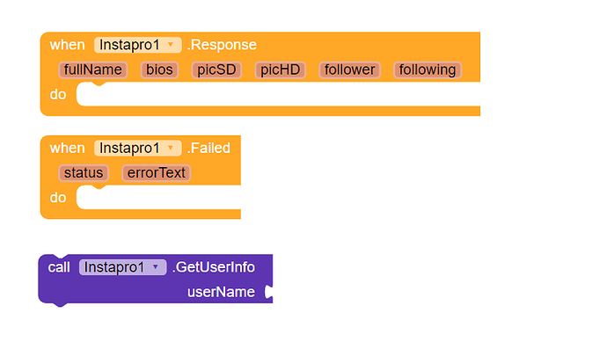This screenshot has height=364, width=607.
Task: Select the picHD parameter
Action: pos(280,69)
